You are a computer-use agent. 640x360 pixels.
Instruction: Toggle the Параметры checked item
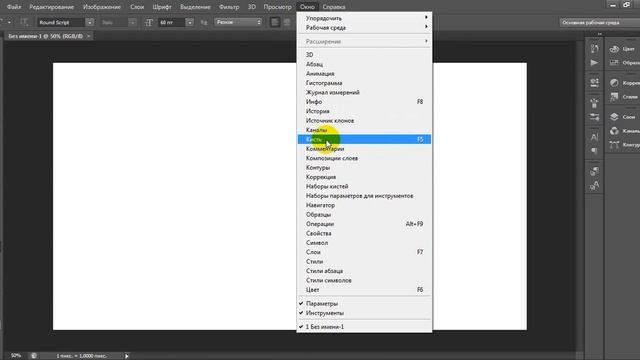click(364, 304)
